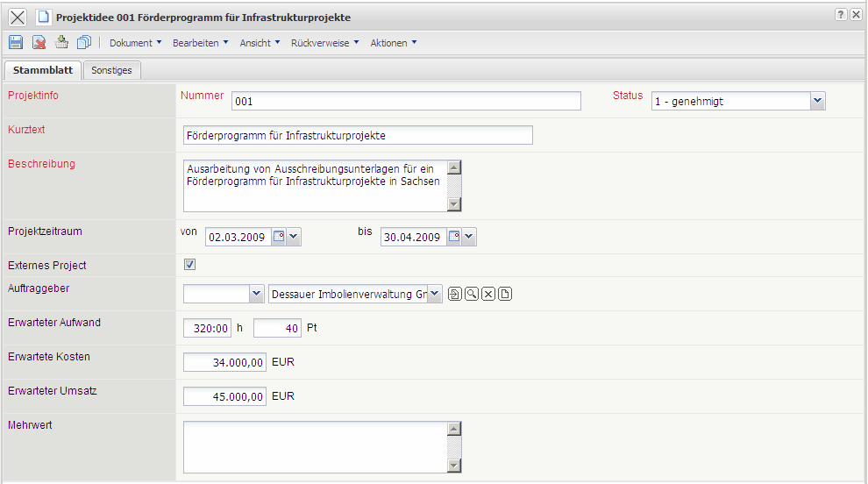Click the Mehrwert scrollbar down arrow

coord(454,466)
